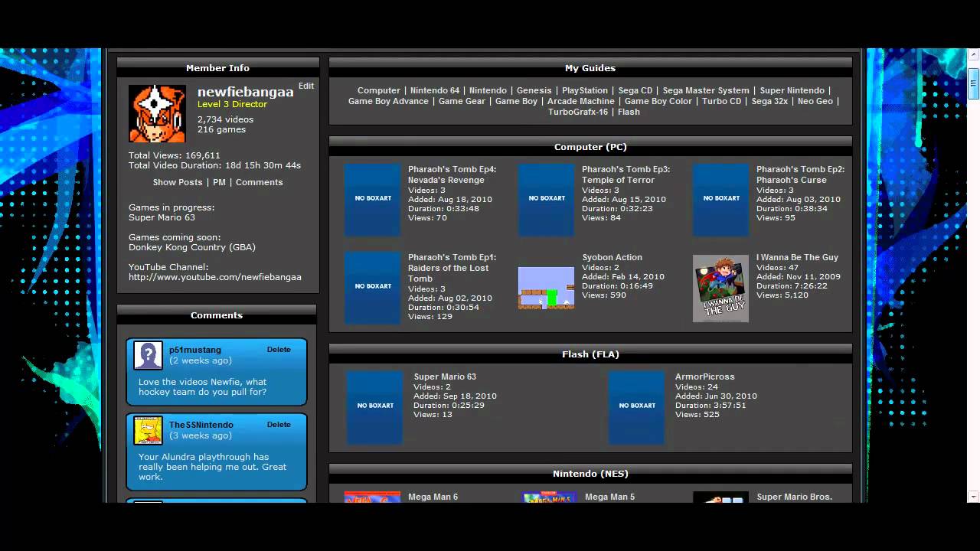Jump to Nintendo guides link
The height and width of the screenshot is (551, 980).
(488, 90)
